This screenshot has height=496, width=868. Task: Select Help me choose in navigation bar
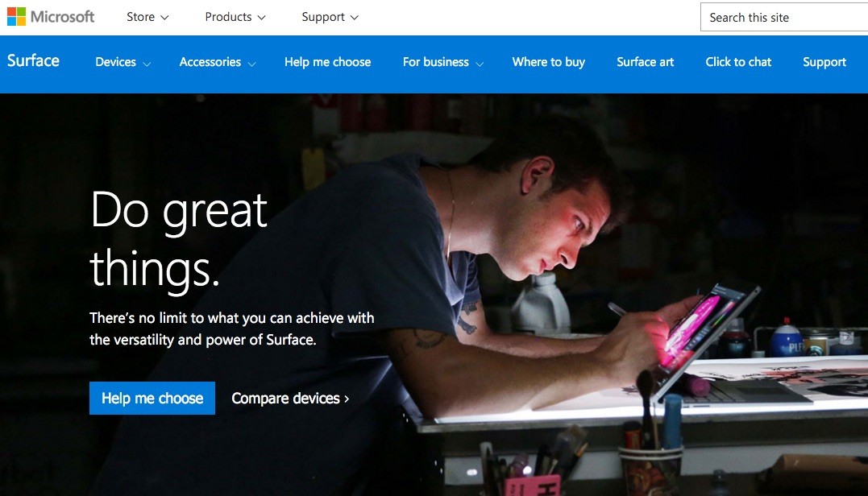[328, 62]
